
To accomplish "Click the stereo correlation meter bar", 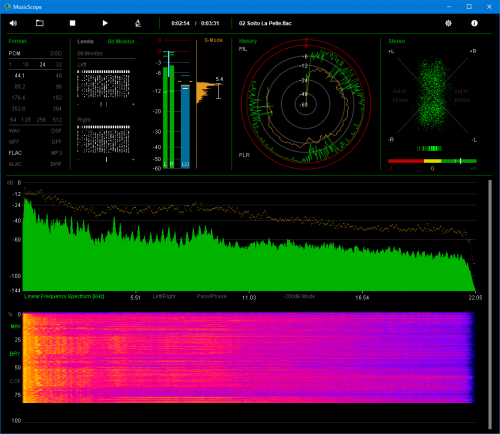I will [432, 161].
